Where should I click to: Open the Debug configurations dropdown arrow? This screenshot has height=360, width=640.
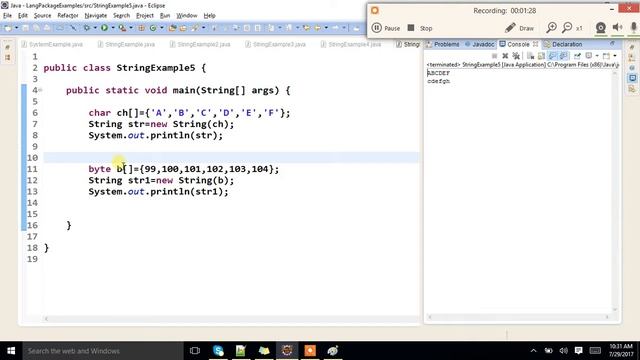coord(95,28)
